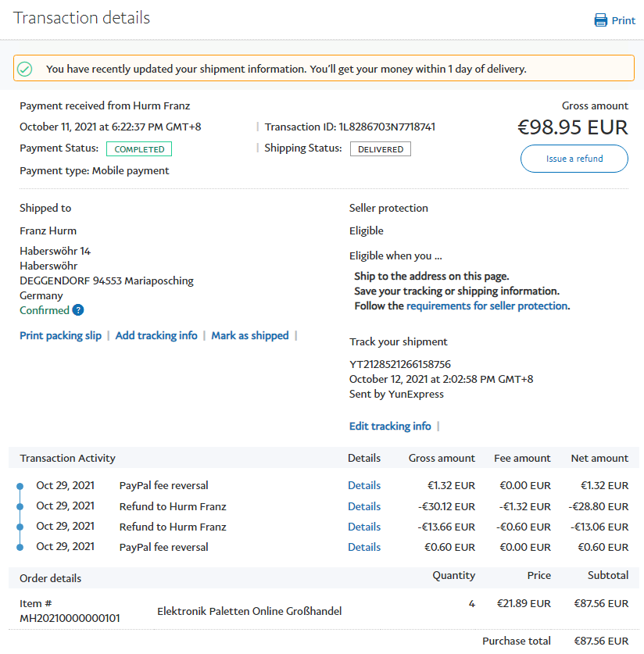
Task: Click Edit tracking info link
Action: click(x=390, y=426)
